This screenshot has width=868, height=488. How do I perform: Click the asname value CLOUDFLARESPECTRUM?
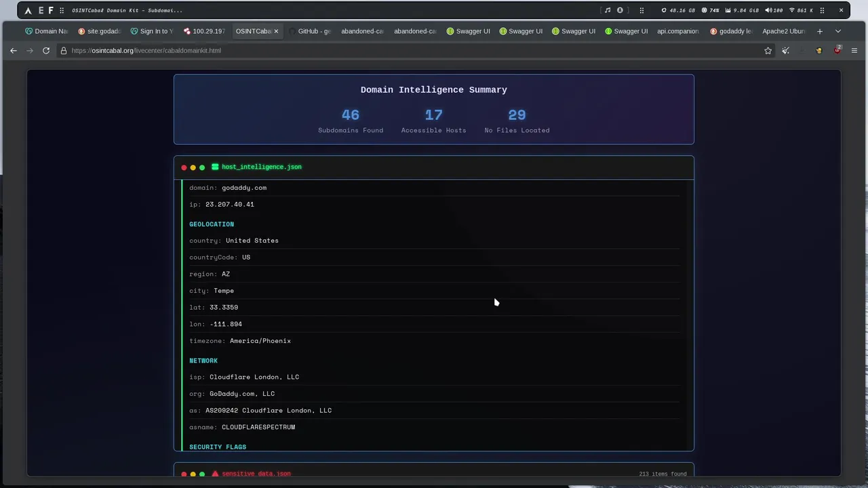[x=258, y=427]
